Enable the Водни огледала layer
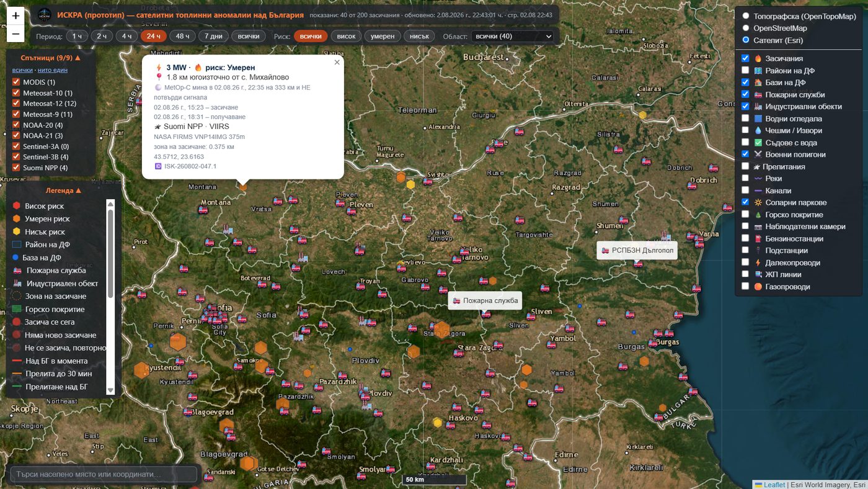868x489 pixels. [745, 119]
